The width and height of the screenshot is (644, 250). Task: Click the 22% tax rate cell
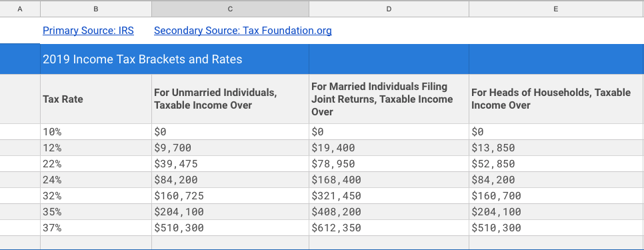pyautogui.click(x=96, y=164)
